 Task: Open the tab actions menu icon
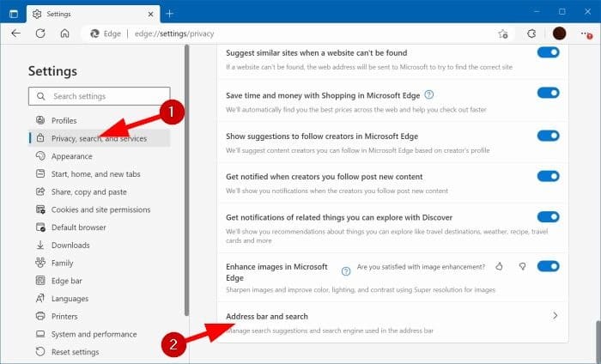(x=14, y=15)
